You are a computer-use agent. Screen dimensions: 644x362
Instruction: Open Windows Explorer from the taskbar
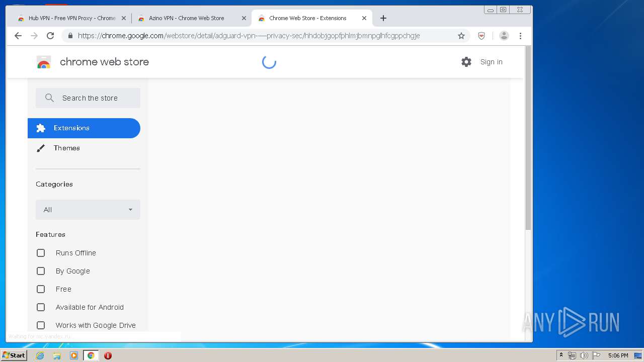[57, 355]
